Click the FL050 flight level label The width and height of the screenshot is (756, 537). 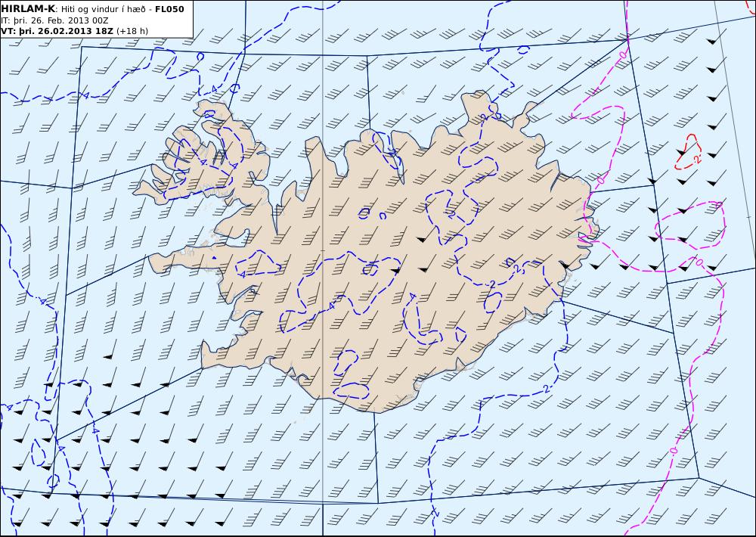point(169,9)
